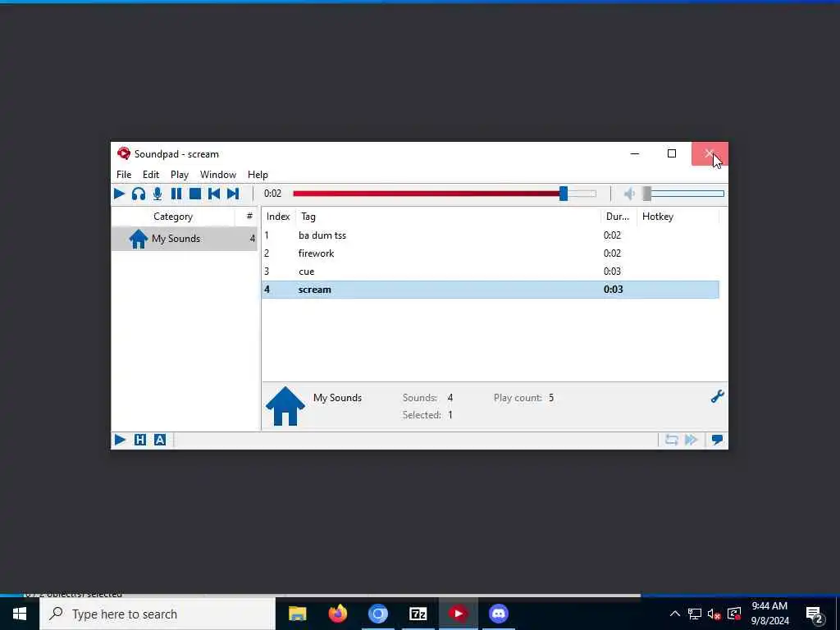Open the notification center icon

point(814,614)
